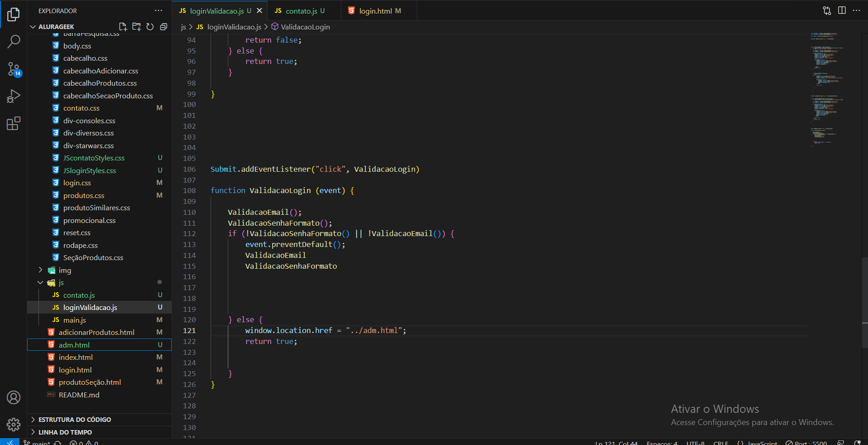Click New File icon in ALURAGEEK header
The height and width of the screenshot is (445, 868).
(x=123, y=27)
